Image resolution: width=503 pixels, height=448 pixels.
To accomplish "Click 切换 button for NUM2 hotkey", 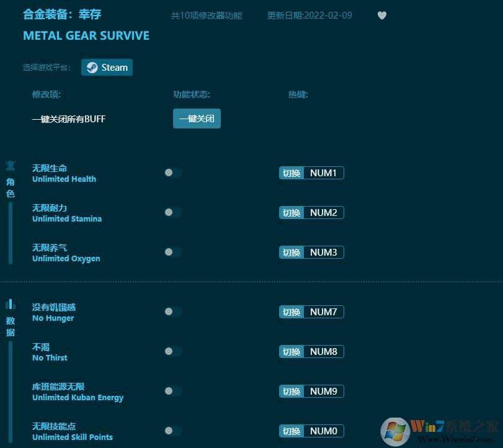I will coord(292,212).
